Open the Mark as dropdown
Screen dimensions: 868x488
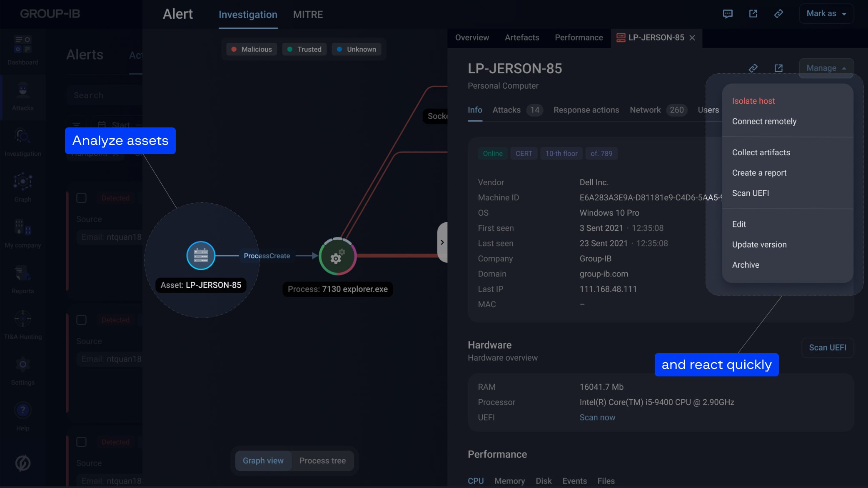coord(826,14)
